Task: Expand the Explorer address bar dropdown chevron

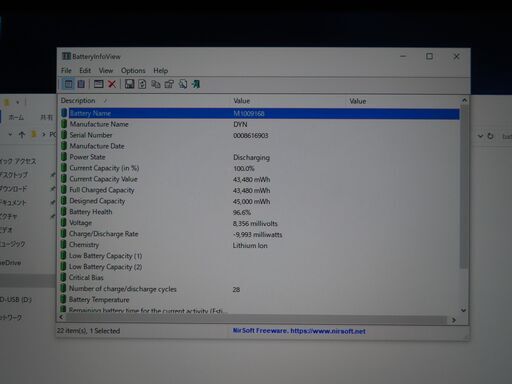Action: [x=480, y=136]
